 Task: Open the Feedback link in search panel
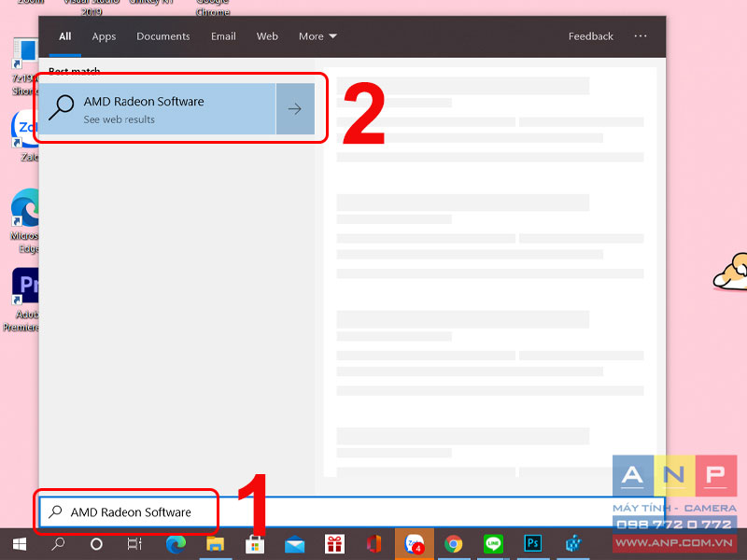(591, 36)
